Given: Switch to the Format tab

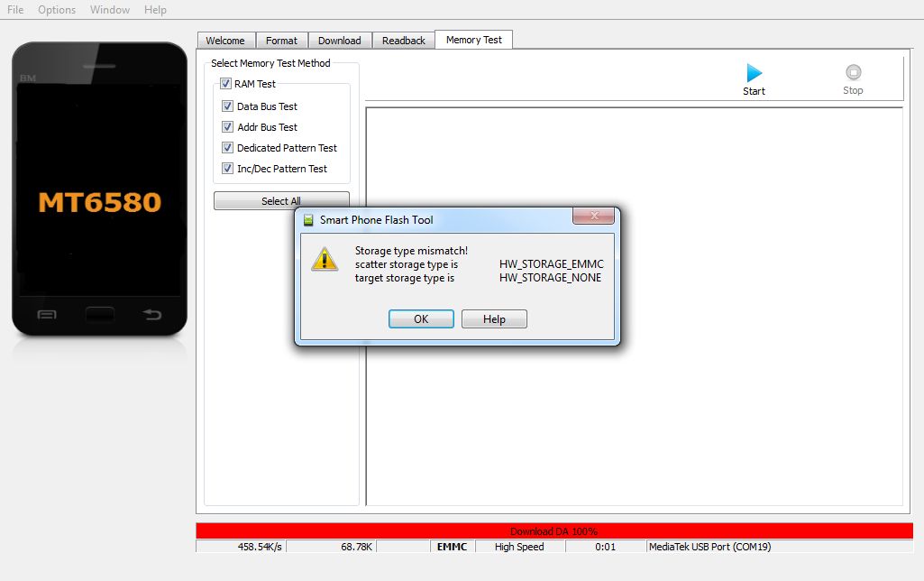Looking at the screenshot, I should 281,40.
